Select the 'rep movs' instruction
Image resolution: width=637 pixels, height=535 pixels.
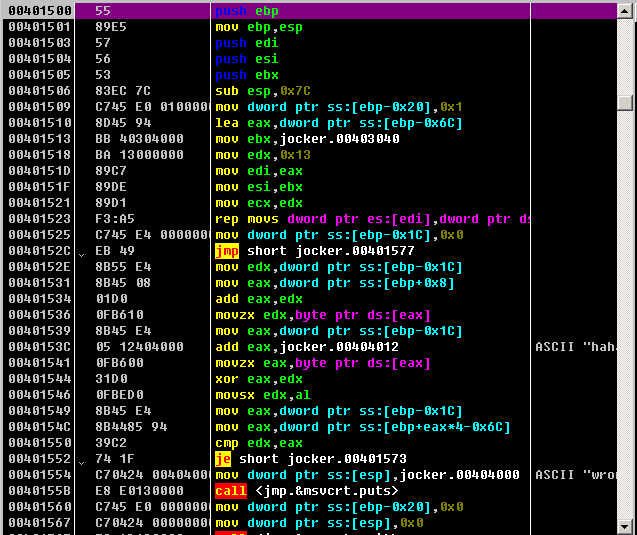[372, 219]
